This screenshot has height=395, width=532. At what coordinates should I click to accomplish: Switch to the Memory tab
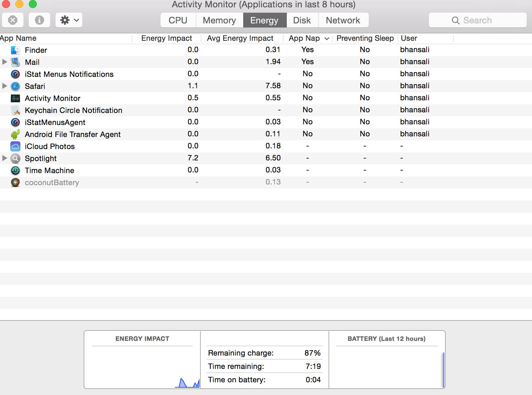[x=219, y=20]
